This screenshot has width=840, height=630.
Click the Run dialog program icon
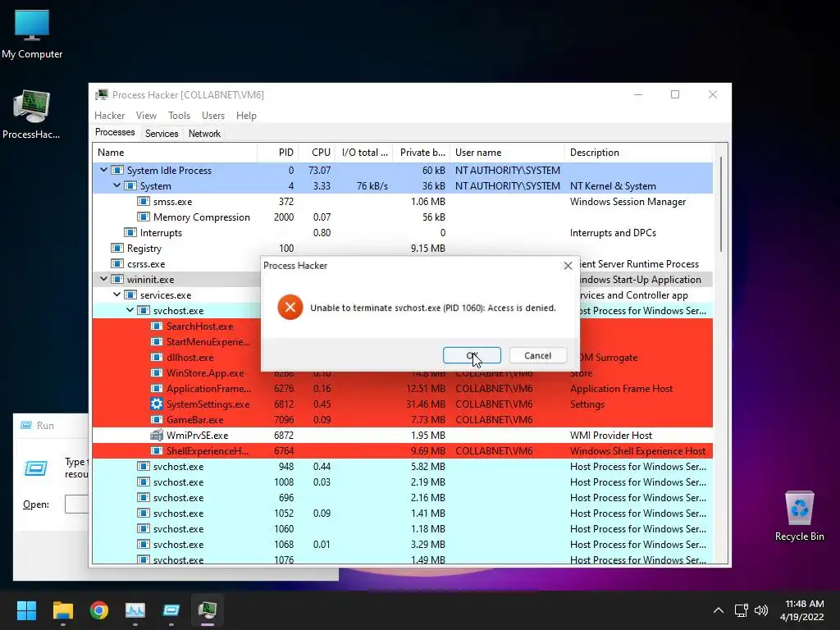36,468
